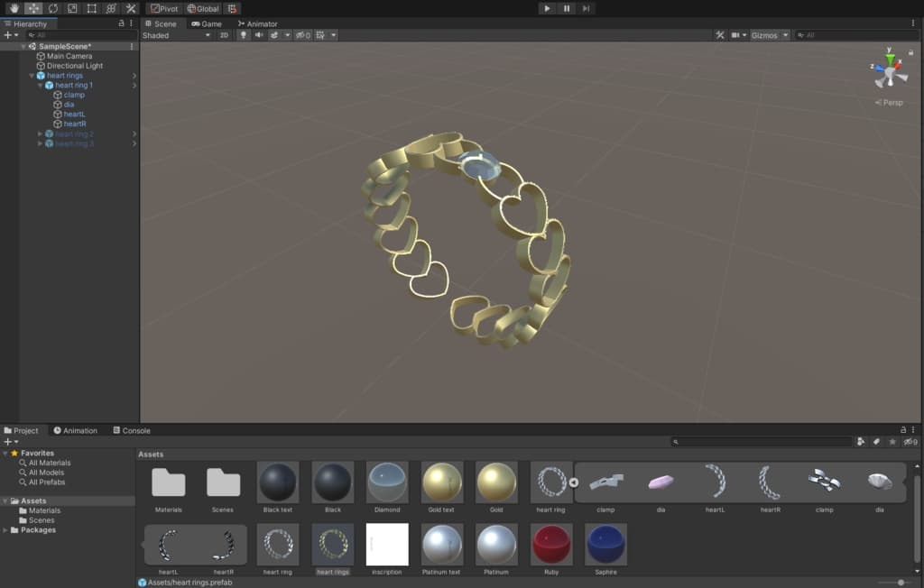Viewport: 924px width, 588px height.
Task: Click the Step frame button
Action: [587, 8]
